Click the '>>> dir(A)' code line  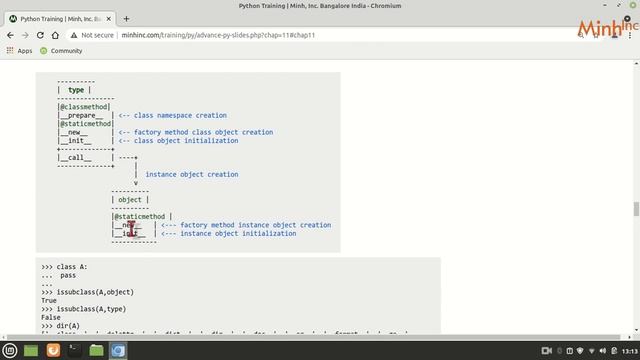[x=60, y=326]
